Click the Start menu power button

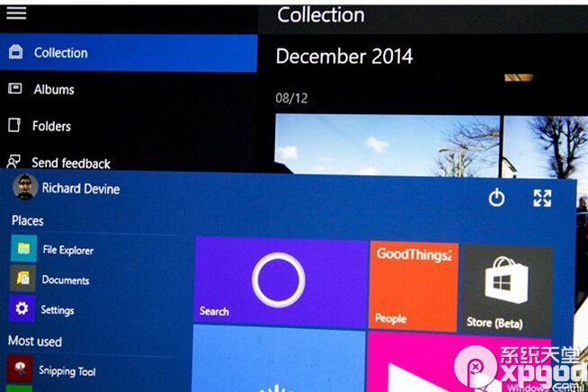coord(496,197)
